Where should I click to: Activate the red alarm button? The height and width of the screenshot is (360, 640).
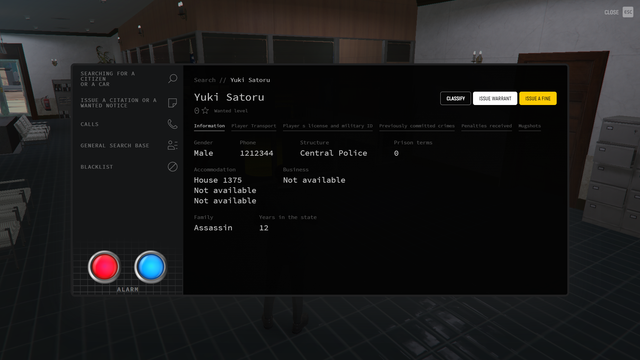tap(104, 267)
